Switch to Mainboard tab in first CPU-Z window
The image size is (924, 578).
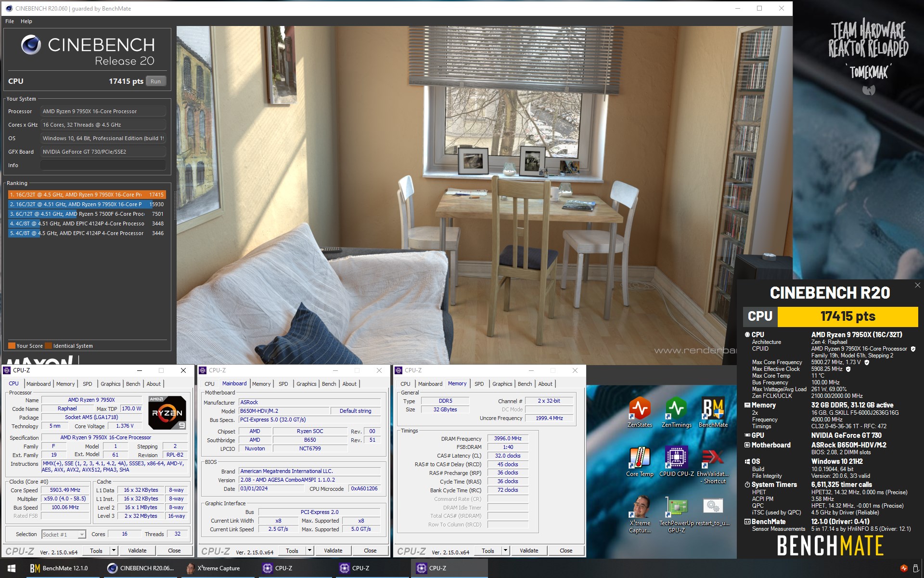point(38,384)
